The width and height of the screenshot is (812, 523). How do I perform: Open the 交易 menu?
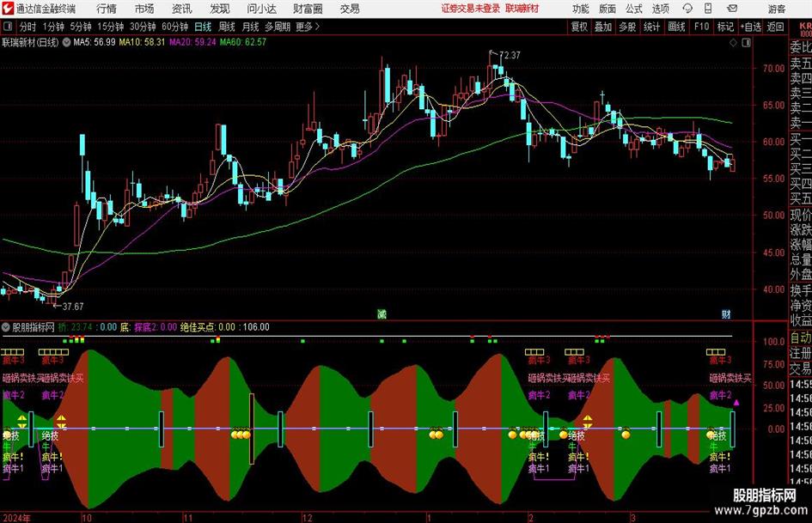coord(350,9)
